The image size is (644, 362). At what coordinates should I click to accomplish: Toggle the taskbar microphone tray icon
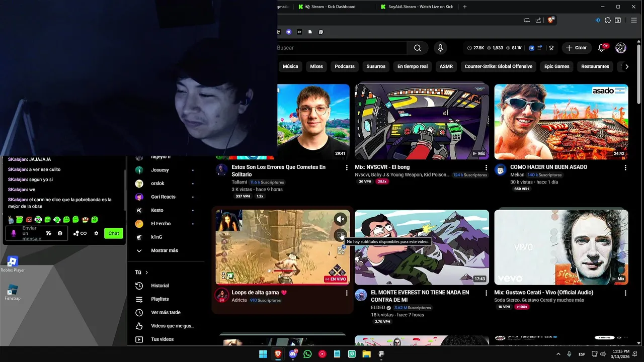point(569,354)
